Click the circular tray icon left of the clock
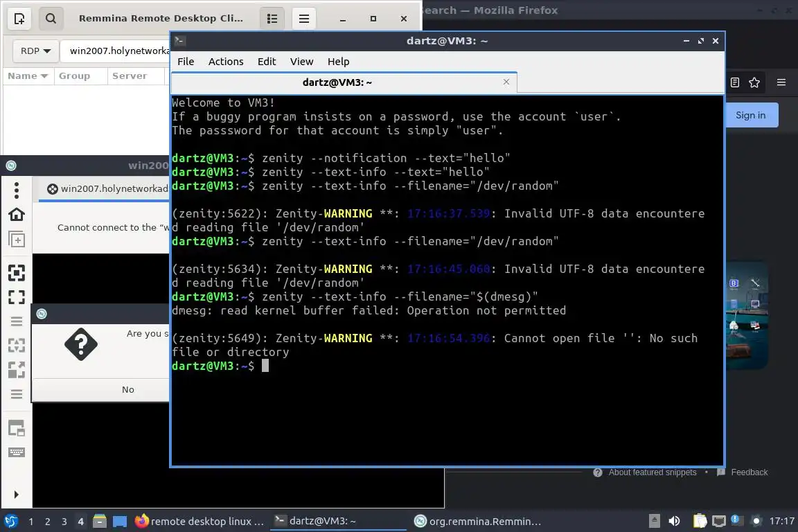This screenshot has height=532, width=798. point(756,521)
